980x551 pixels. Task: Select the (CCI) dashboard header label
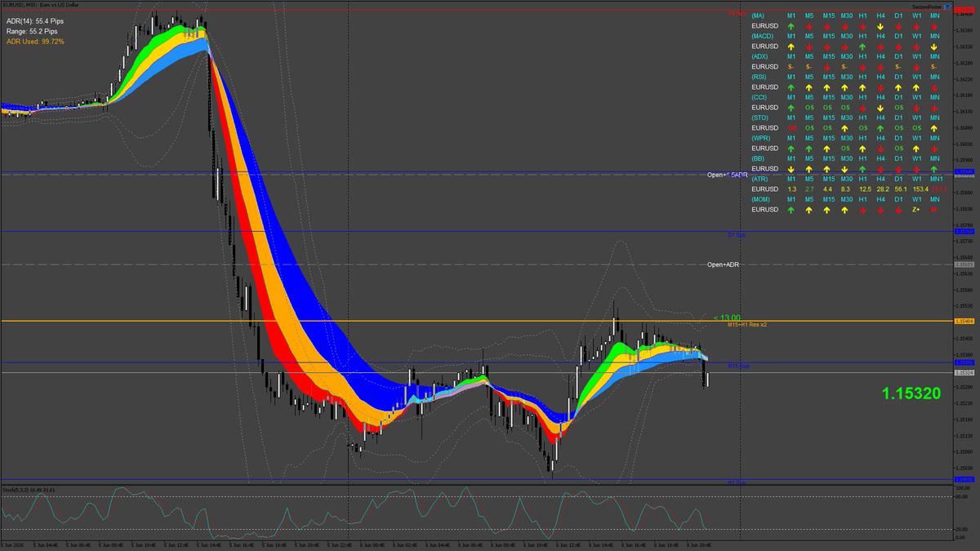tap(759, 97)
